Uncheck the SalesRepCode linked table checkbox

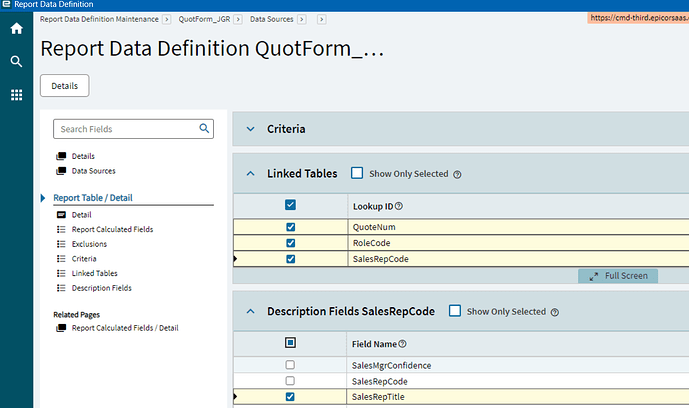[x=290, y=259]
